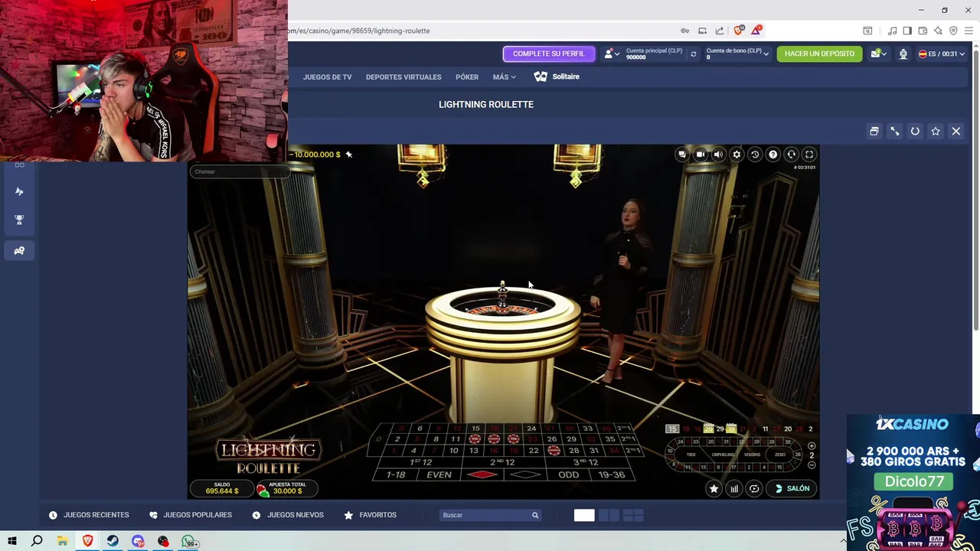Open the game settings gear
This screenshot has width=980, height=551.
pyautogui.click(x=737, y=155)
